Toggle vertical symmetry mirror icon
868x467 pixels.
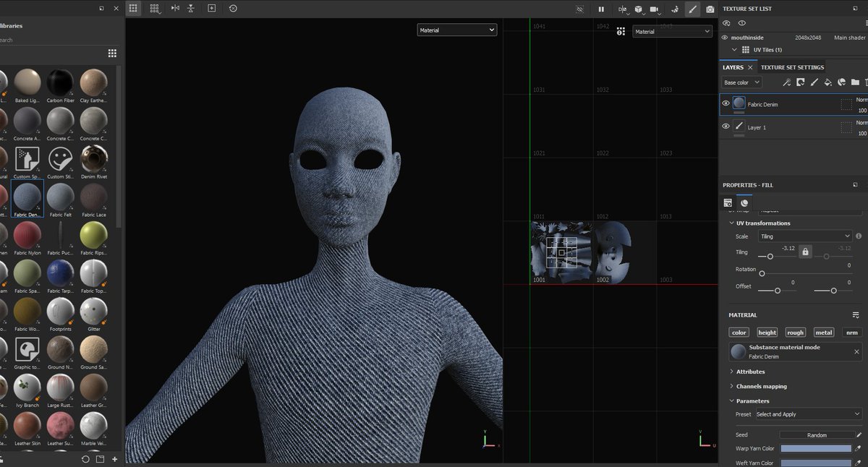point(190,9)
